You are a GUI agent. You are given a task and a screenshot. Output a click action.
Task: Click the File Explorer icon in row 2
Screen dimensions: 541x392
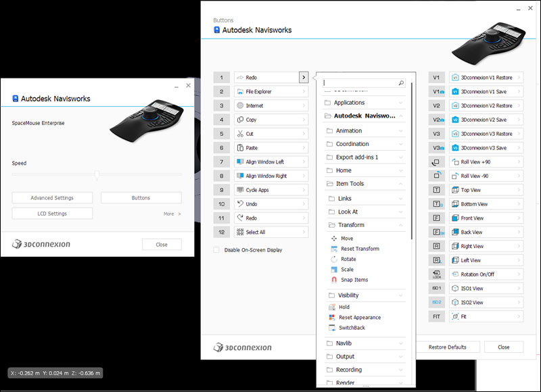click(x=240, y=92)
